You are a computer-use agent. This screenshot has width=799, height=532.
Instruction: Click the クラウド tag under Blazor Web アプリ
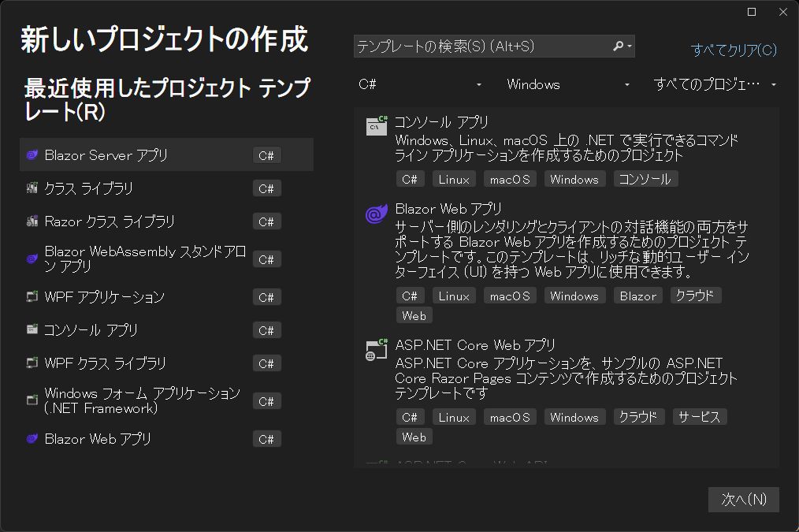point(695,296)
